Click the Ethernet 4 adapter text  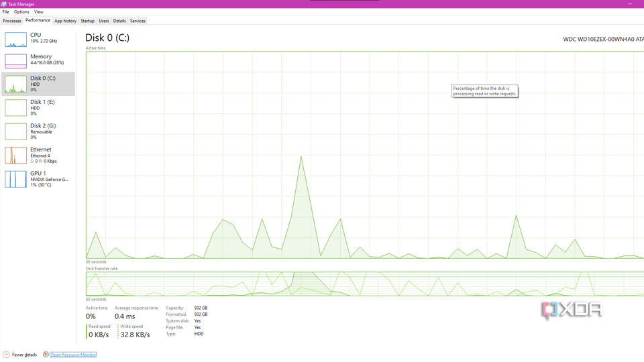pyautogui.click(x=40, y=156)
